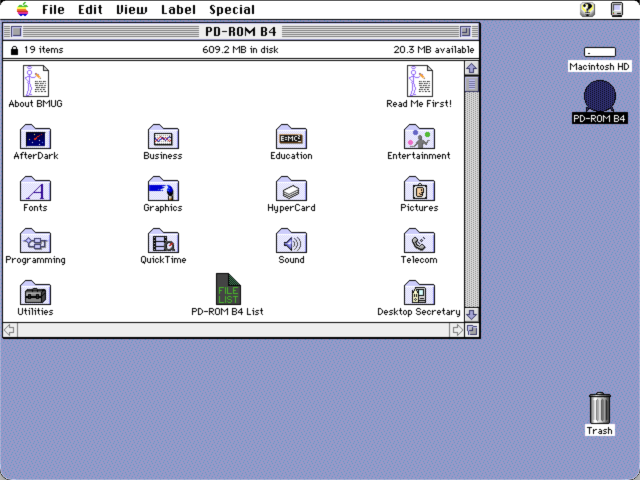Select the Utilities folder icon
The height and width of the screenshot is (480, 640).
tap(36, 293)
